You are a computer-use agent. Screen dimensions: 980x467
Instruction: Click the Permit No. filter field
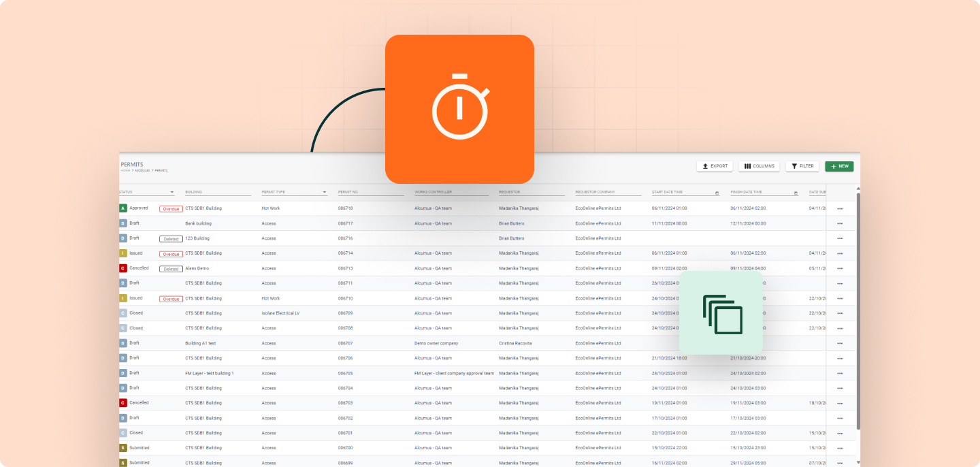click(x=370, y=193)
